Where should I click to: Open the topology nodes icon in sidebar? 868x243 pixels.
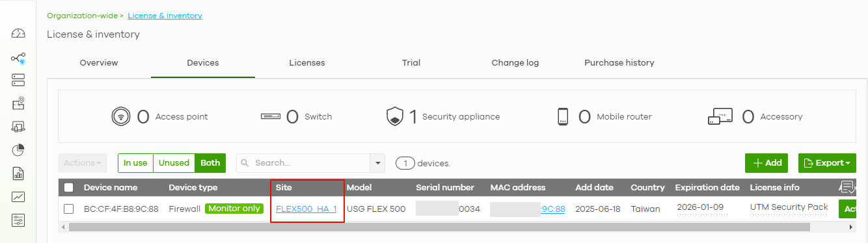point(18,58)
